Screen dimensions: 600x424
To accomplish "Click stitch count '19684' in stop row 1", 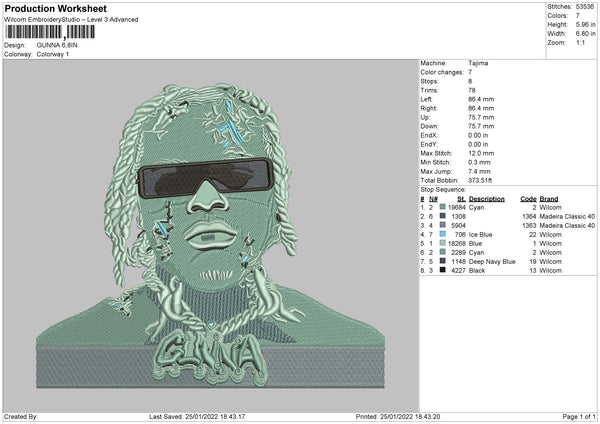I will tap(457, 207).
